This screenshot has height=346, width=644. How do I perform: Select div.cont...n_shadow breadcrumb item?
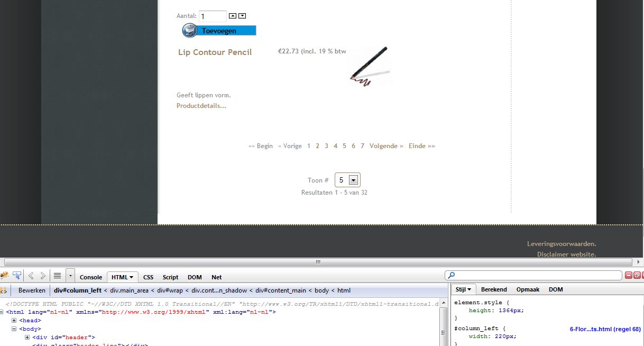pyautogui.click(x=219, y=290)
